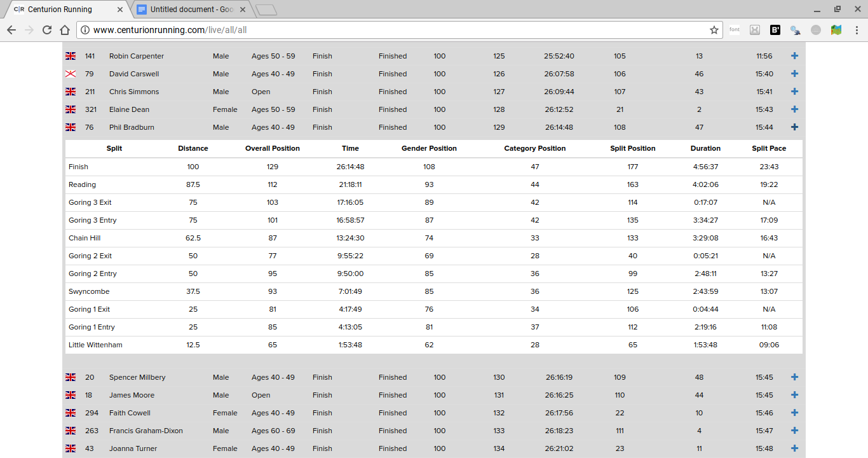Bookmark this page with the star icon

[714, 30]
